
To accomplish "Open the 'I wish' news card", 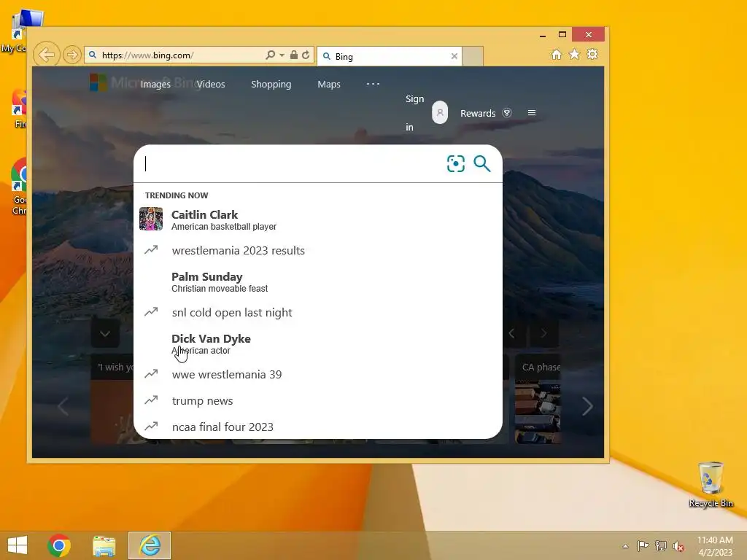I will [112, 399].
